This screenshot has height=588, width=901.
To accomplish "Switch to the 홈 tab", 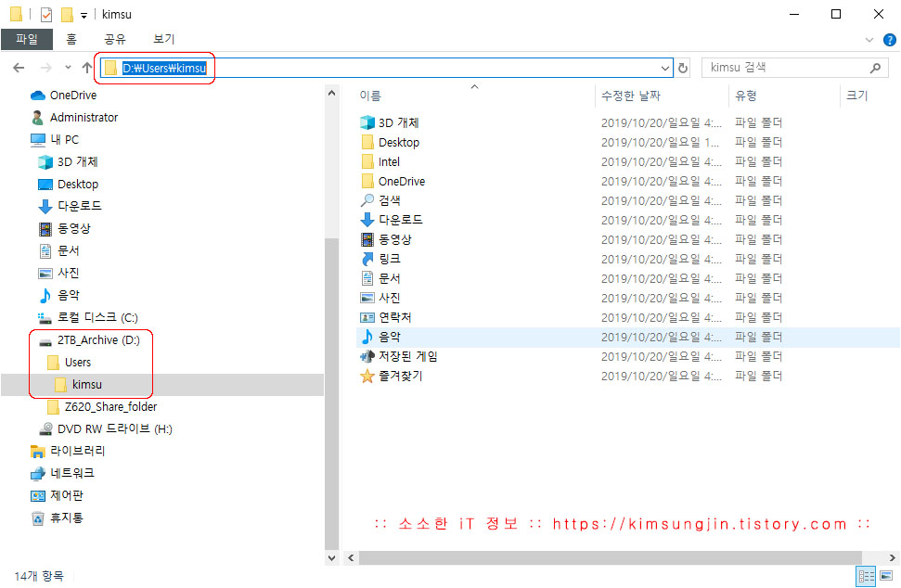I will point(71,39).
